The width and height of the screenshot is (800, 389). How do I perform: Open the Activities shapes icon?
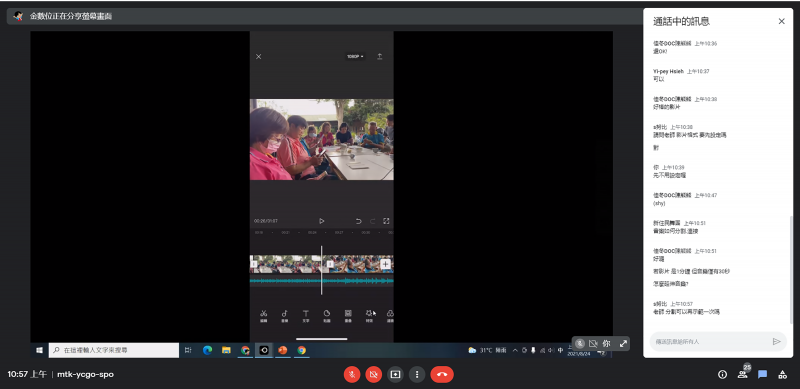coord(782,375)
